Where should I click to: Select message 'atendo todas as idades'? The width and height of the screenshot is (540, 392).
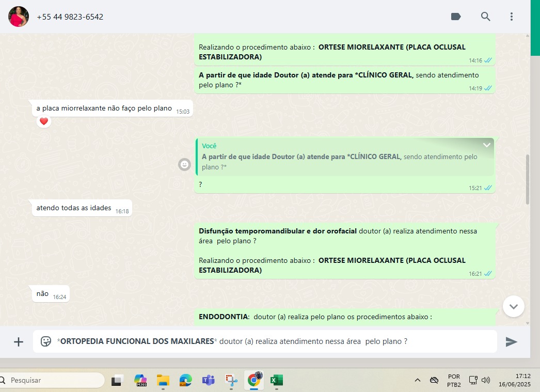click(82, 208)
